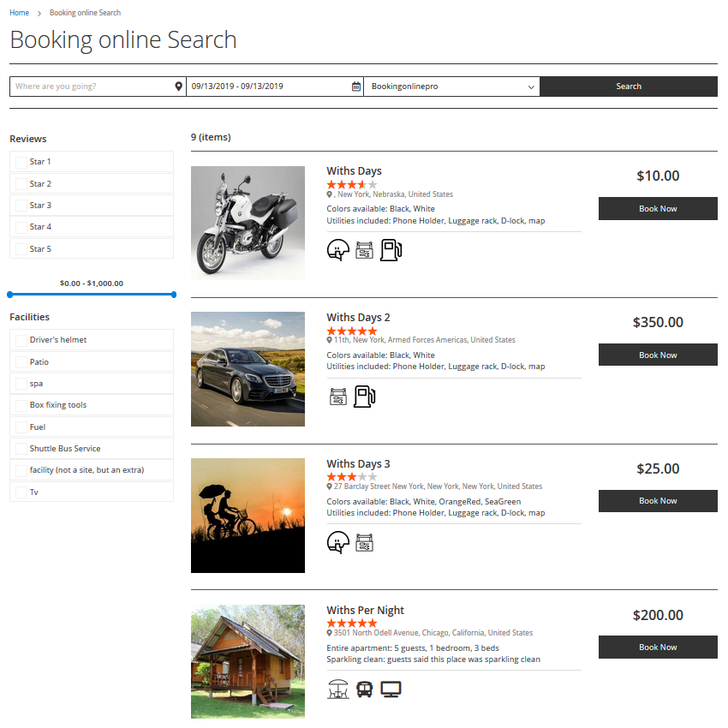The width and height of the screenshot is (728, 728).
Task: Enable the Driver's helmet facility filter
Action: coord(21,340)
